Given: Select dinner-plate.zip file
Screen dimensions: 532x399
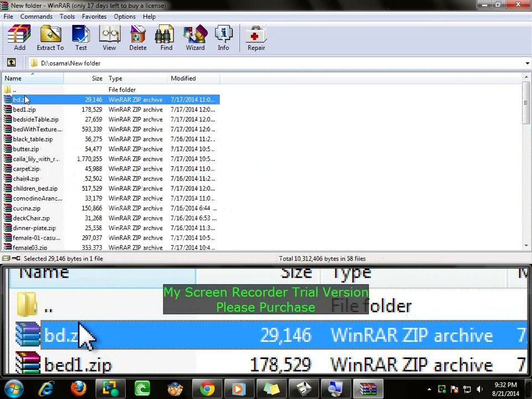Looking at the screenshot, I should (111, 228).
